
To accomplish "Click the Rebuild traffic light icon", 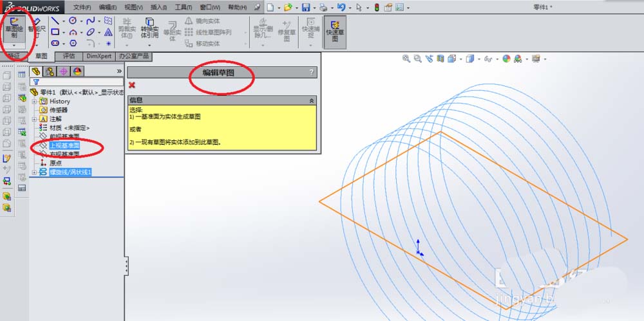I will pos(377,7).
